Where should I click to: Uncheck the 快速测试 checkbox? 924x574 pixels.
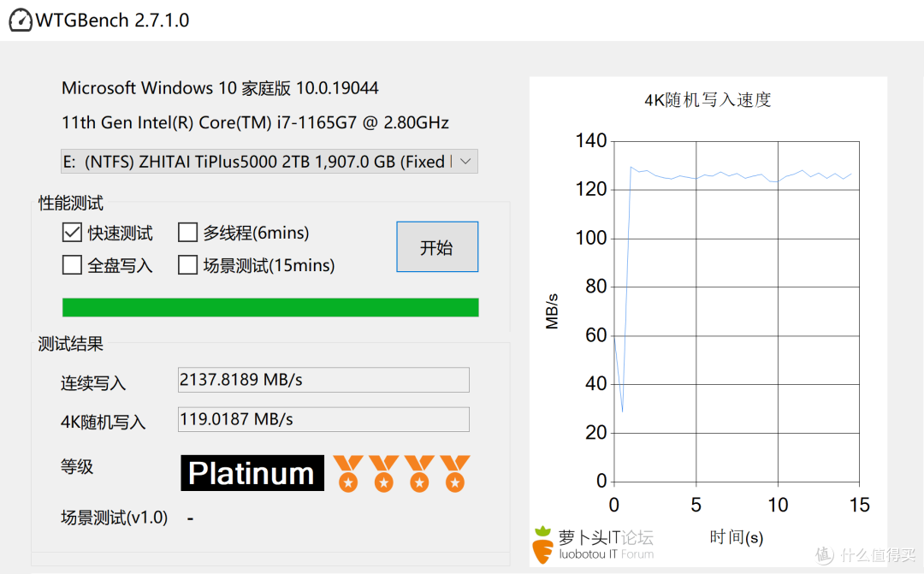click(x=72, y=232)
